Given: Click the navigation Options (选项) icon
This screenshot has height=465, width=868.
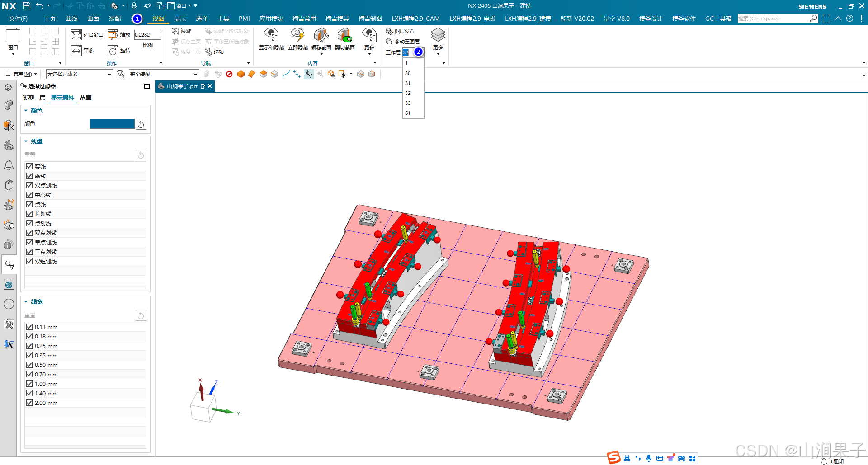Looking at the screenshot, I should [208, 52].
